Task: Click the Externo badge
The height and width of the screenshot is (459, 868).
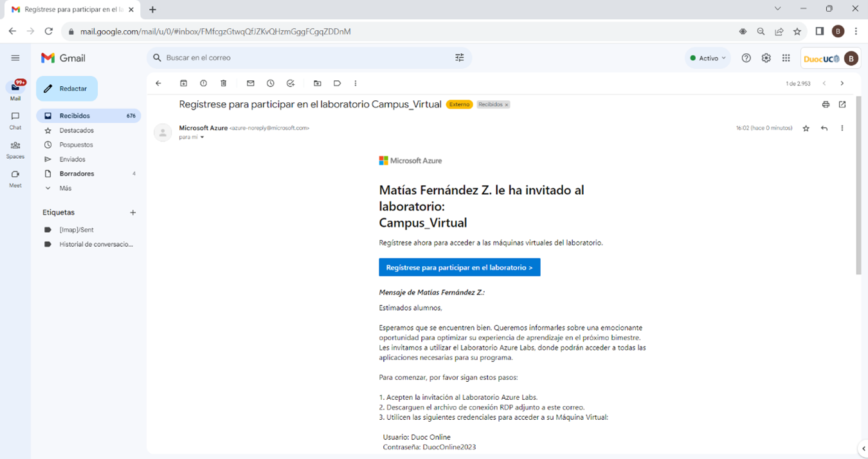Action: tap(459, 104)
